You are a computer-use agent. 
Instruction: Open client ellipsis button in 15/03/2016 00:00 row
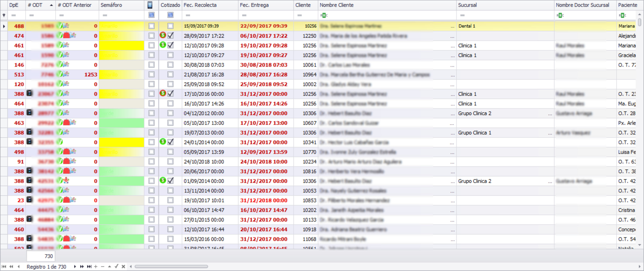point(453,239)
